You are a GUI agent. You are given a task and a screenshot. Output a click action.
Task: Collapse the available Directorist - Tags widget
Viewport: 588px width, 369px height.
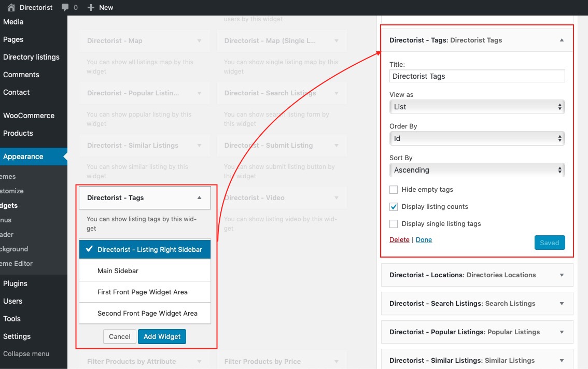(199, 197)
